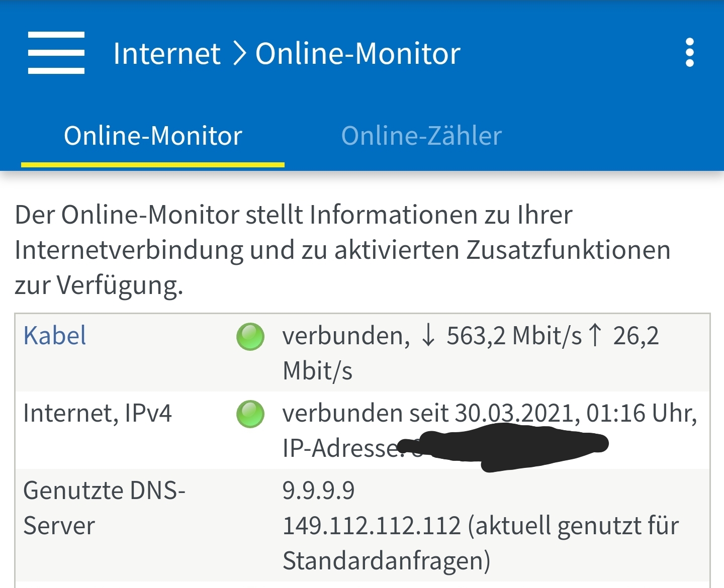Click the upload arrow next to 26,2 Mbit/s
This screenshot has height=588, width=724.
pos(595,335)
